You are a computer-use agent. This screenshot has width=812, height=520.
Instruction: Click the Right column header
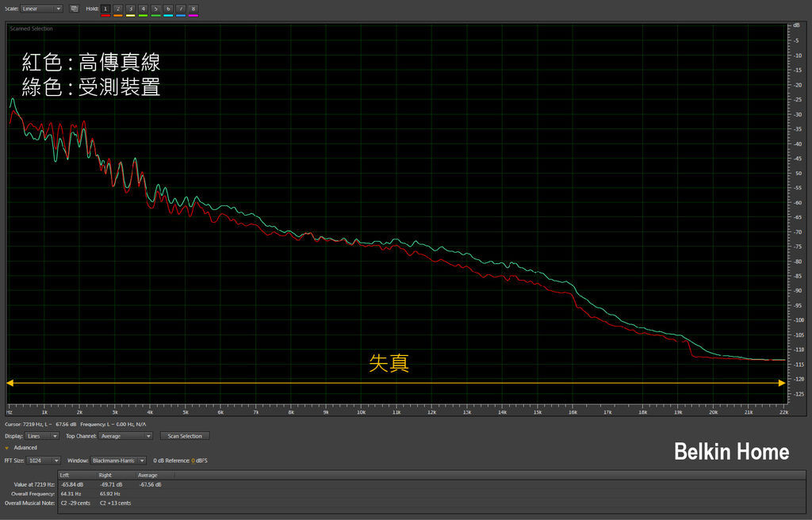pos(105,476)
